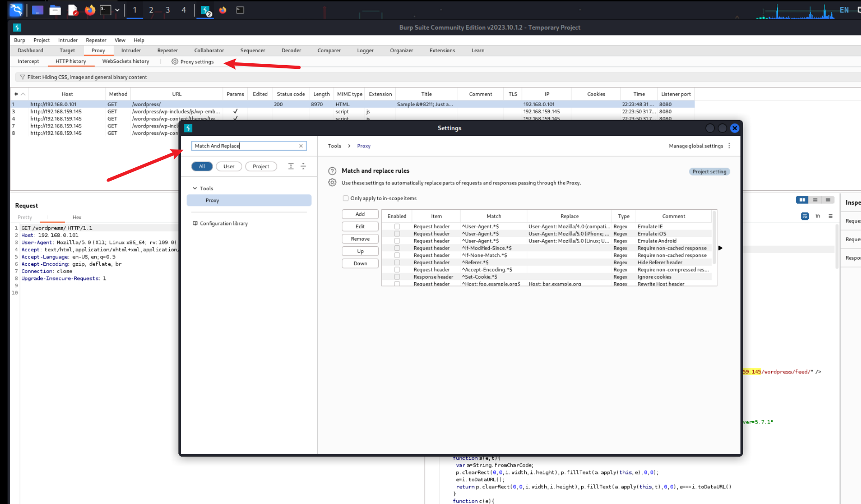Toggle Only apply to in-scope items
Viewport: 861px width, 504px height.
pos(345,198)
